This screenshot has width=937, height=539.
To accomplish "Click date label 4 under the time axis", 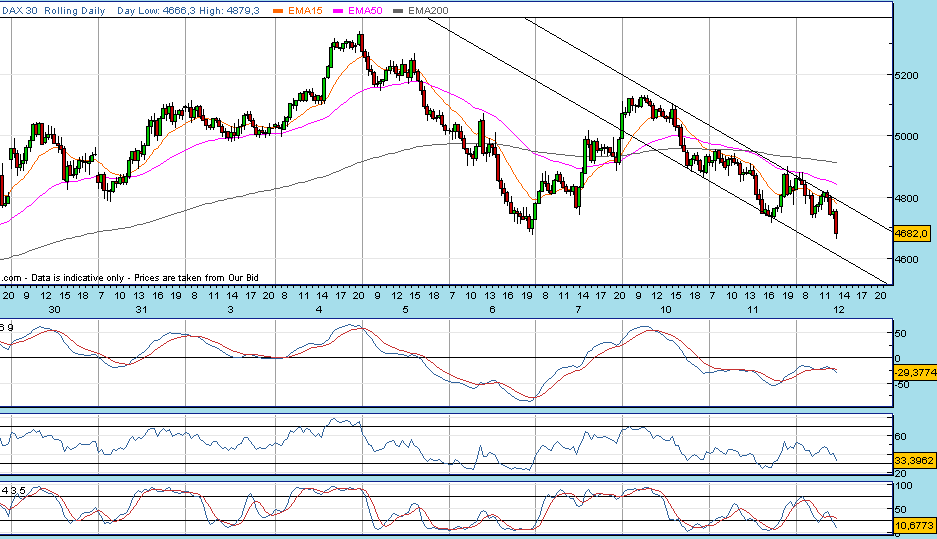I will [319, 310].
